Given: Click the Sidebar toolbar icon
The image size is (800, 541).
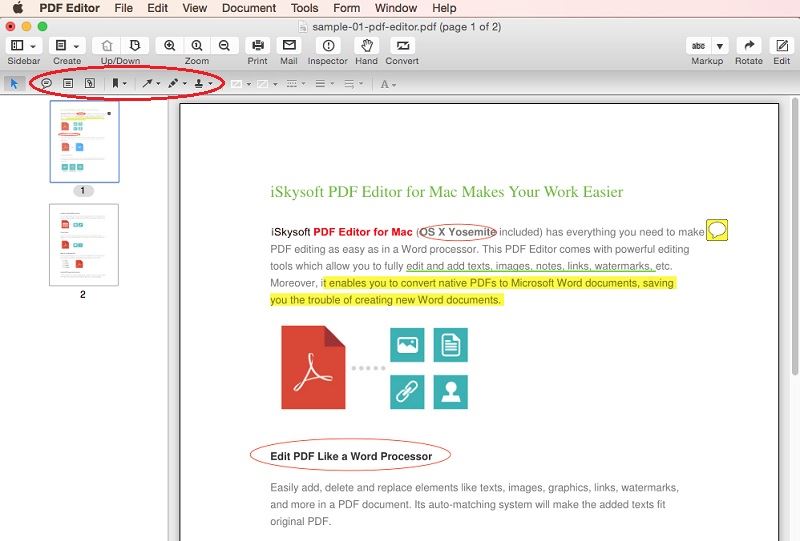Looking at the screenshot, I should click(17, 45).
